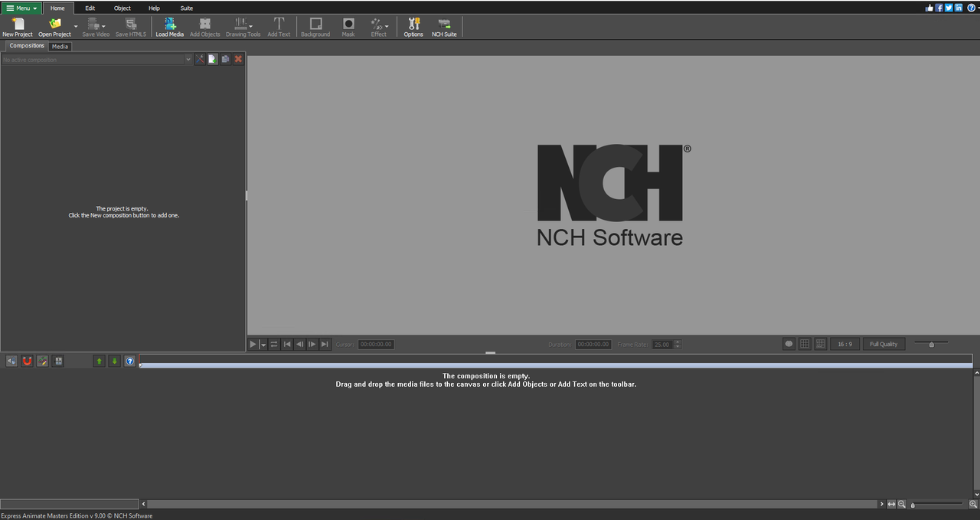Jump to start of composition
The image size is (980, 520).
287,345
